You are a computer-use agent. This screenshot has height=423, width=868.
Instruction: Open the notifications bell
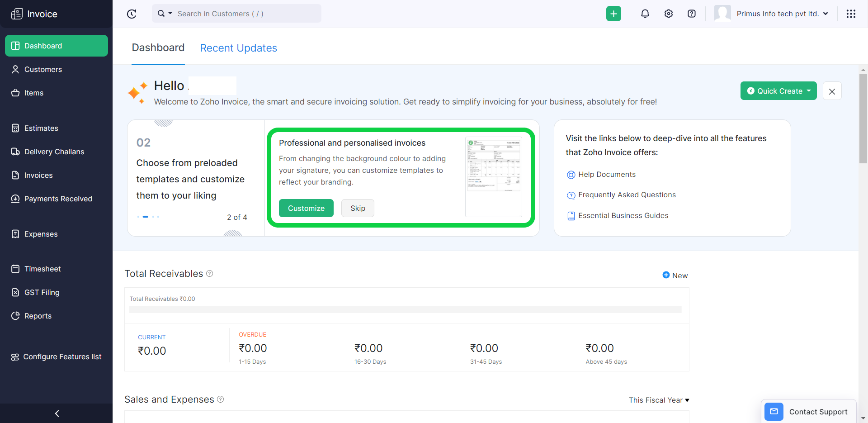click(645, 14)
